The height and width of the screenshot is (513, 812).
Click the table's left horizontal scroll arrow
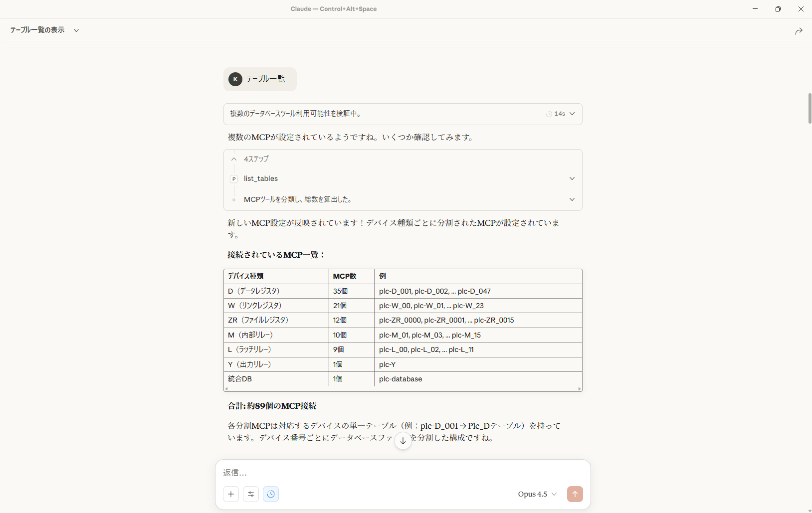(226, 389)
